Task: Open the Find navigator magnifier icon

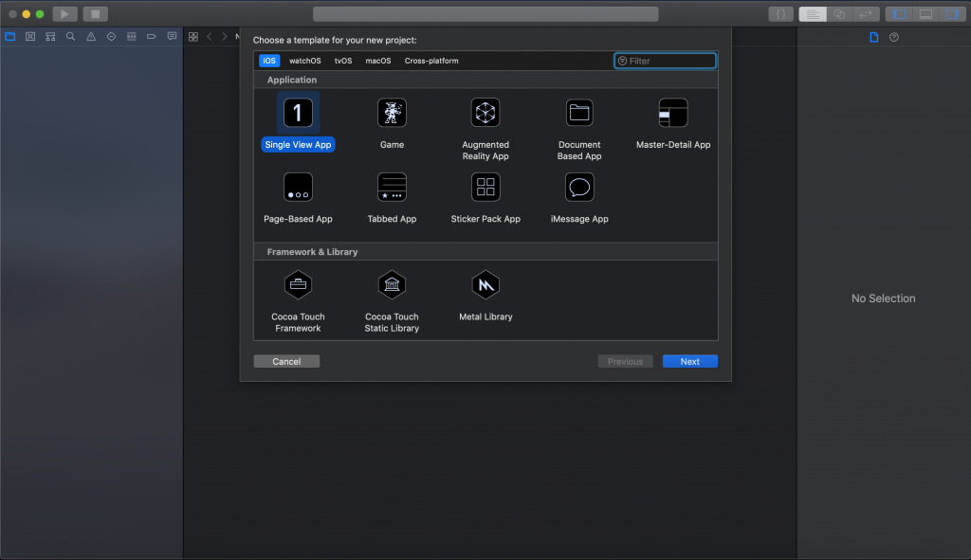Action: coord(70,37)
